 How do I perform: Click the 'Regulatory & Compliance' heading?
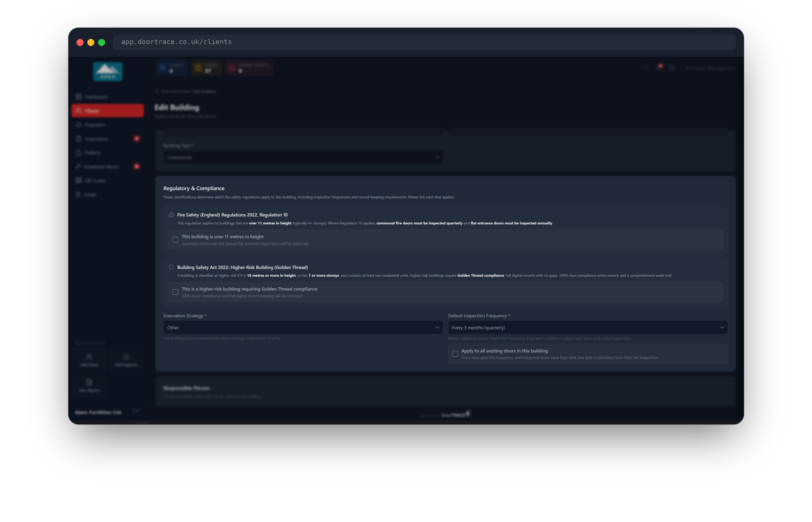194,188
